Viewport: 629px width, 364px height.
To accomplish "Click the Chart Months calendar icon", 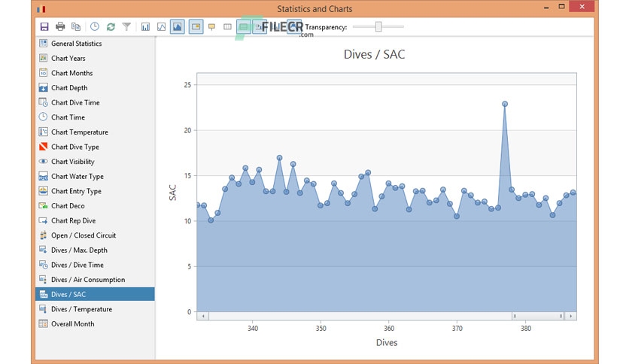I will [x=44, y=73].
